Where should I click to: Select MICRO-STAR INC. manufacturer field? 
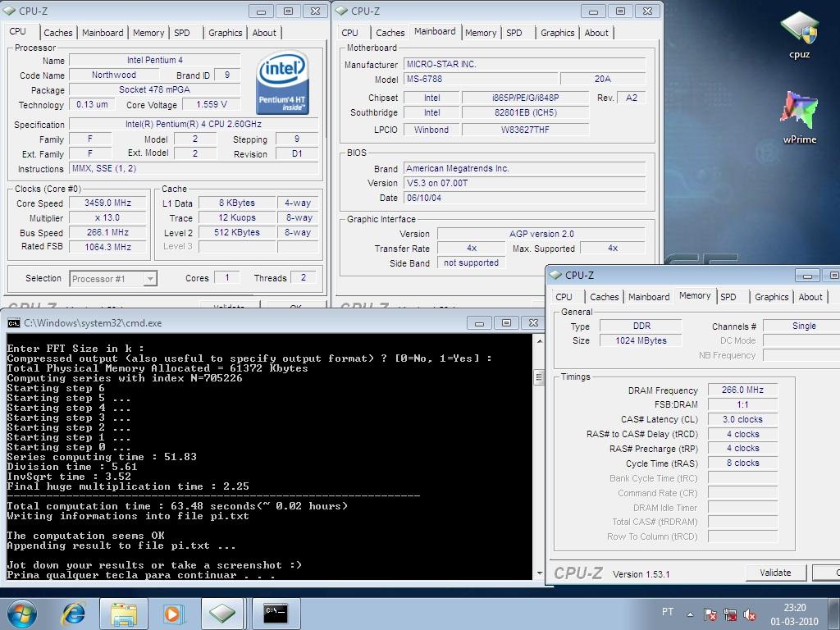point(524,64)
